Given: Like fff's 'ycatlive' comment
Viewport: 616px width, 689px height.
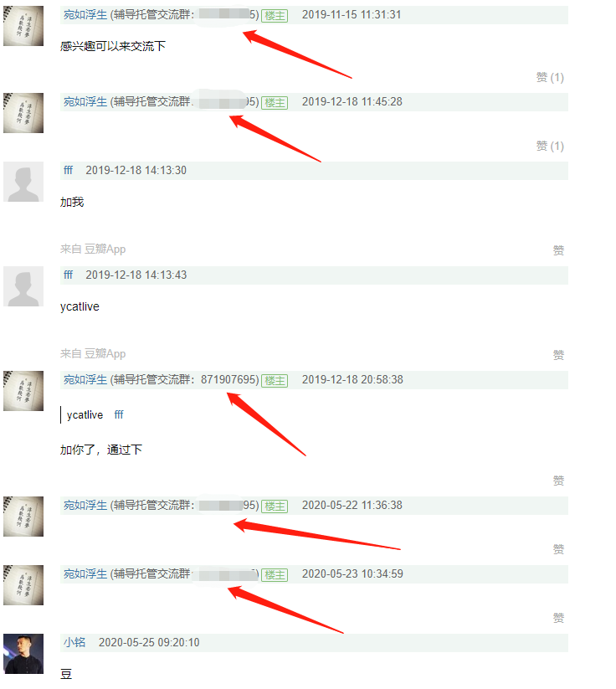Looking at the screenshot, I should coord(558,355).
